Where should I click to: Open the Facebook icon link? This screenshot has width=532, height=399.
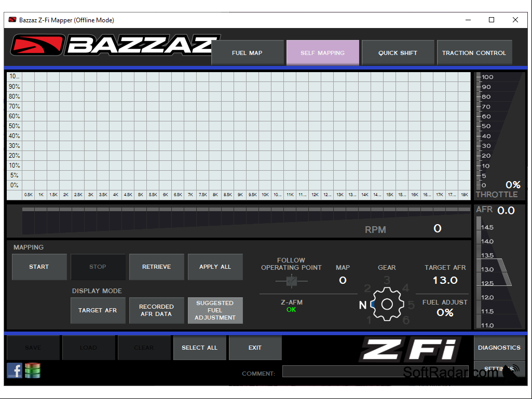pyautogui.click(x=15, y=370)
